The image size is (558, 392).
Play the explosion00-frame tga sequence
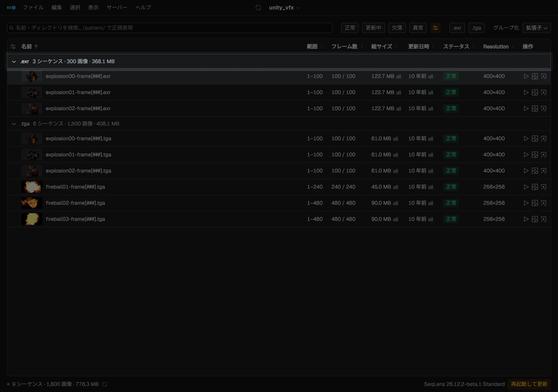[x=526, y=139]
